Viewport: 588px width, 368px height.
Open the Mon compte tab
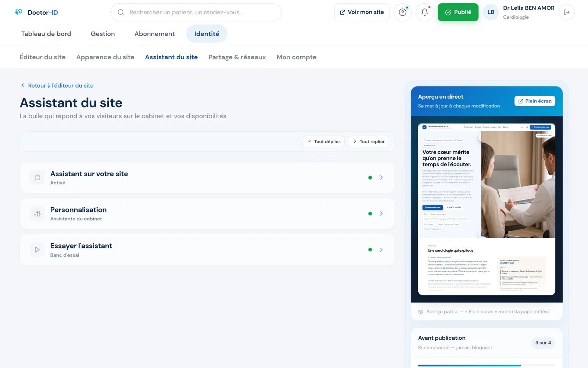coord(297,57)
